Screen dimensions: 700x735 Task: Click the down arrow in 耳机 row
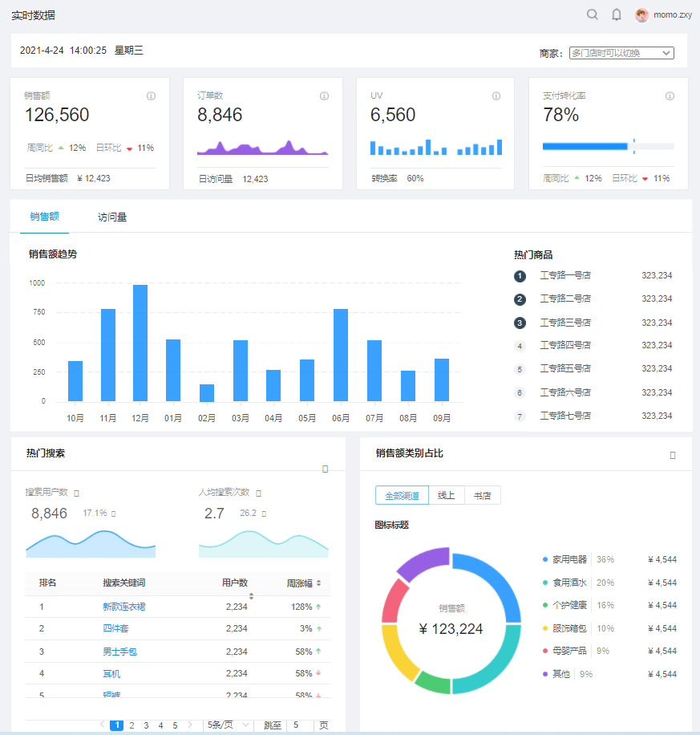318,673
